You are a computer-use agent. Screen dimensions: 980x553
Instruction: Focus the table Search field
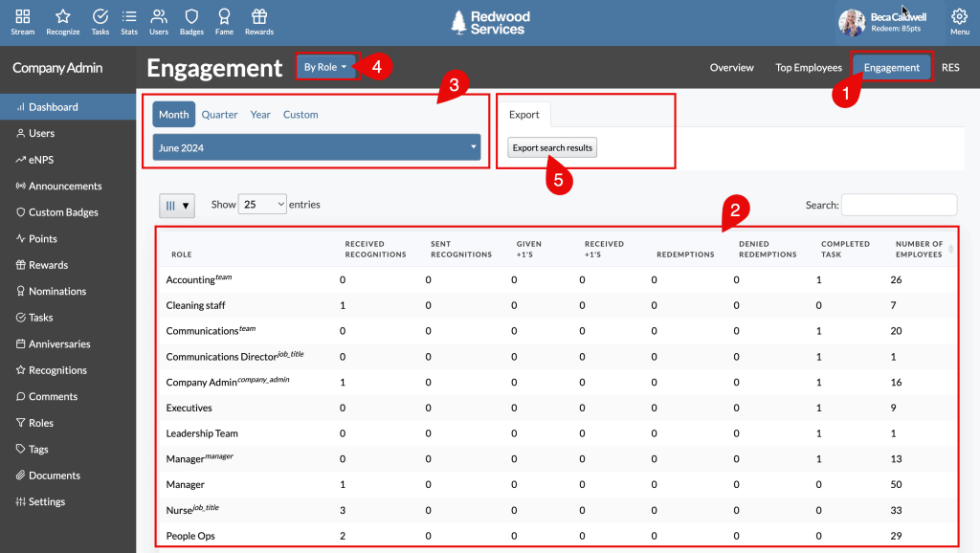[x=899, y=205]
